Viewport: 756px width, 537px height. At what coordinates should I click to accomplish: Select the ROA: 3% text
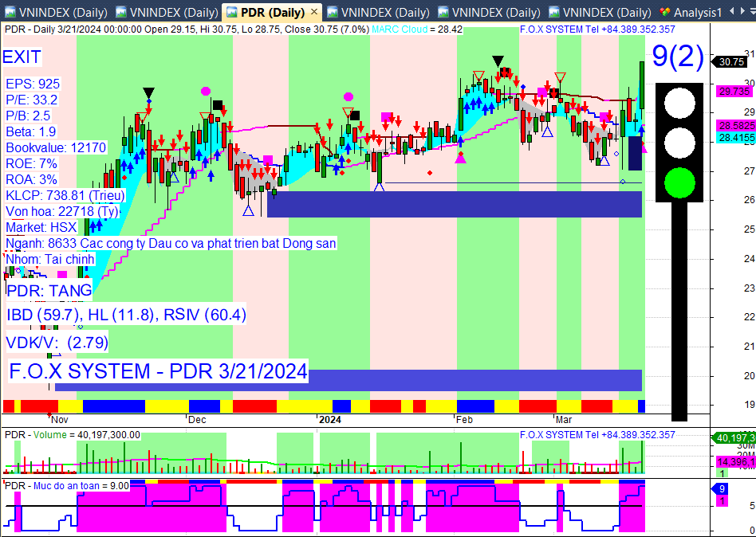point(31,179)
